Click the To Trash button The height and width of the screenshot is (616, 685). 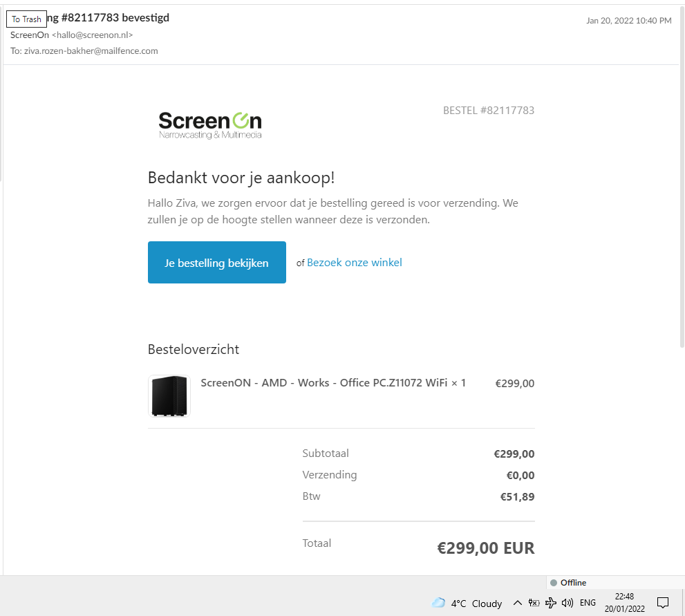(26, 19)
